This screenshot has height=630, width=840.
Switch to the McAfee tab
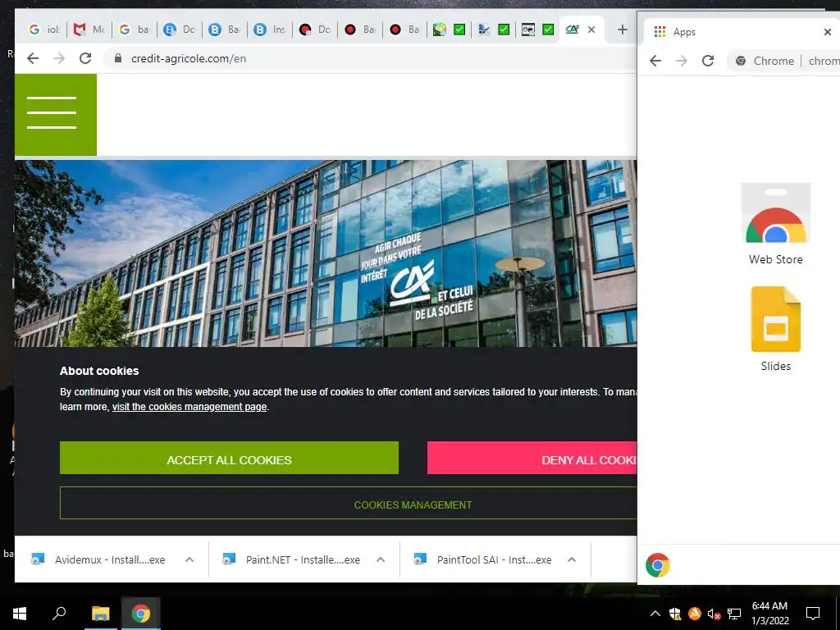tap(89, 30)
